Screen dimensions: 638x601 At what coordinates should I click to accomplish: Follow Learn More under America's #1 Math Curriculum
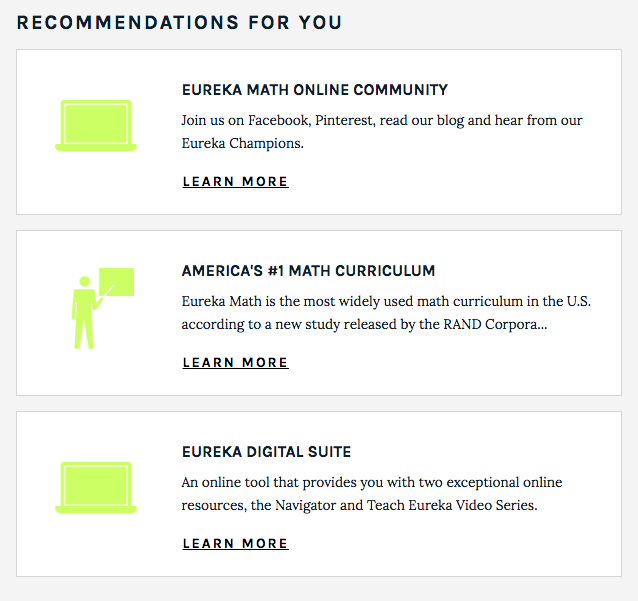click(235, 363)
